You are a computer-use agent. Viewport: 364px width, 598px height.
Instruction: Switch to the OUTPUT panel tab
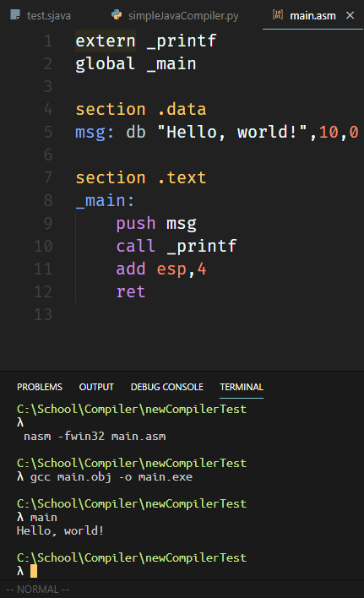[96, 387]
